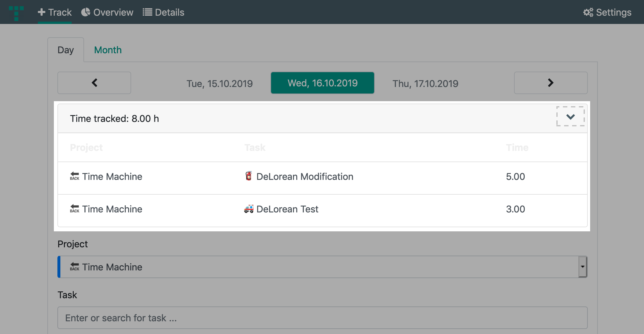Click the Task search input field
The image size is (644, 334).
click(x=323, y=318)
